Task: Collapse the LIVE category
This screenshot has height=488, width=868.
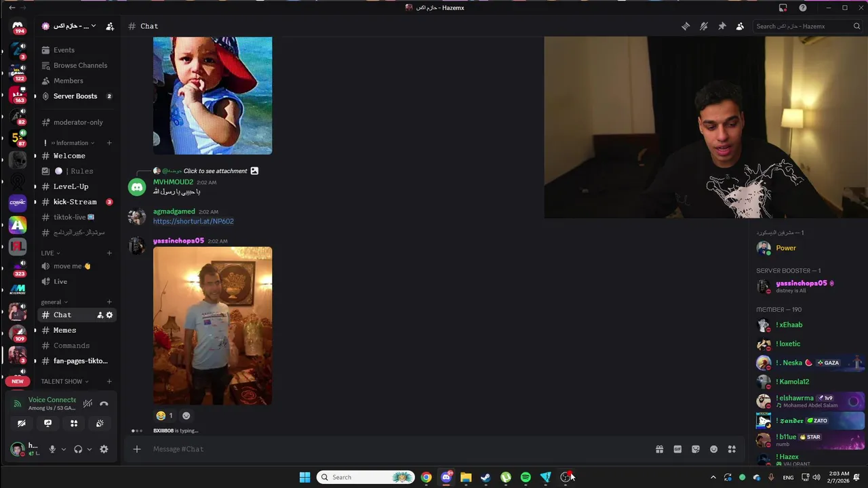Action: [x=51, y=253]
